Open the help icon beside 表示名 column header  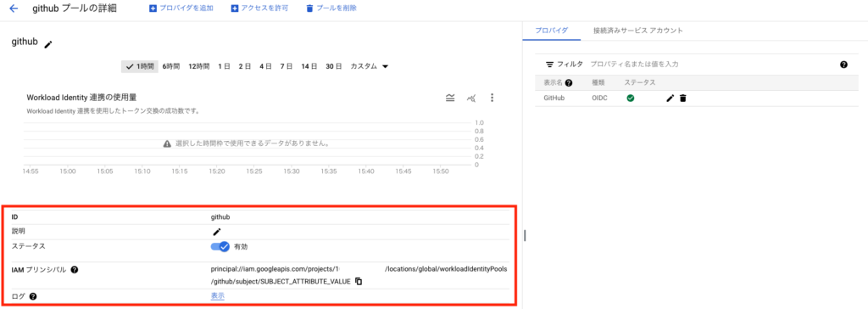(569, 82)
